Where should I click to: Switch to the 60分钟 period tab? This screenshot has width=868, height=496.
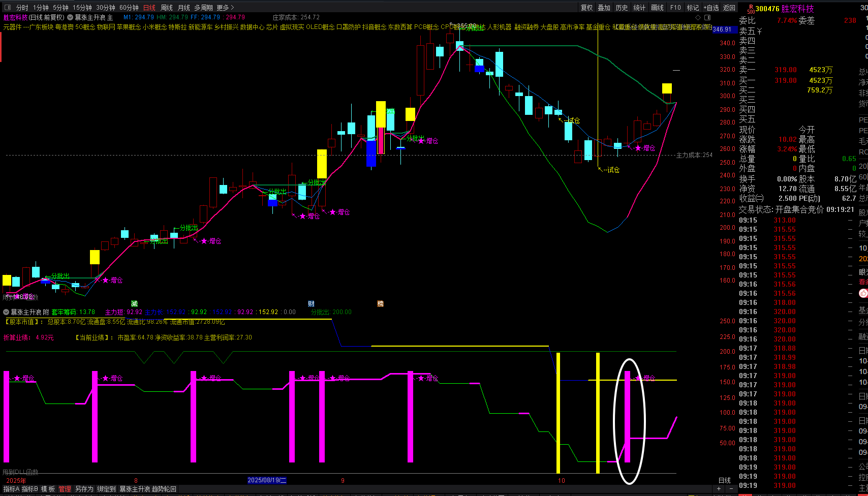click(x=129, y=8)
